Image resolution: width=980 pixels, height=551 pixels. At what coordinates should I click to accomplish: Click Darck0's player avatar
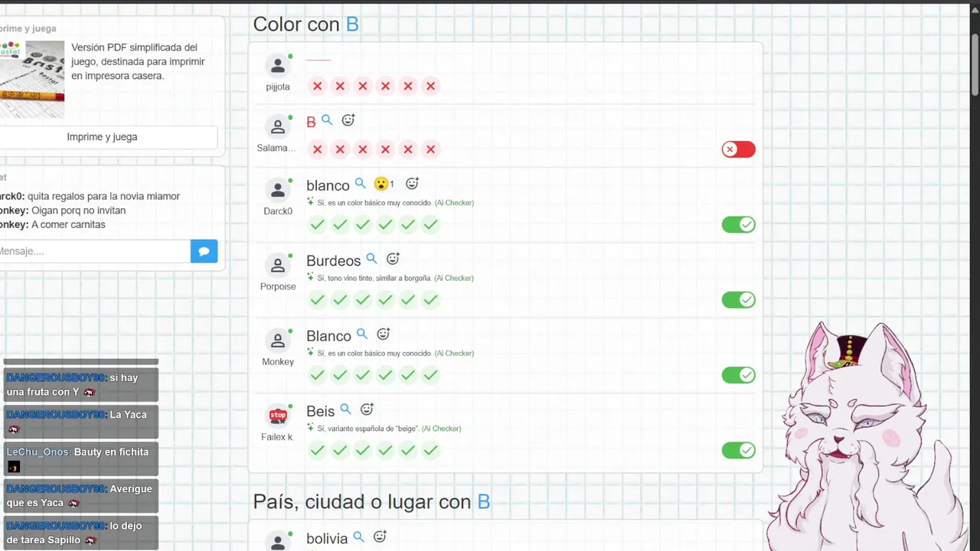[278, 190]
